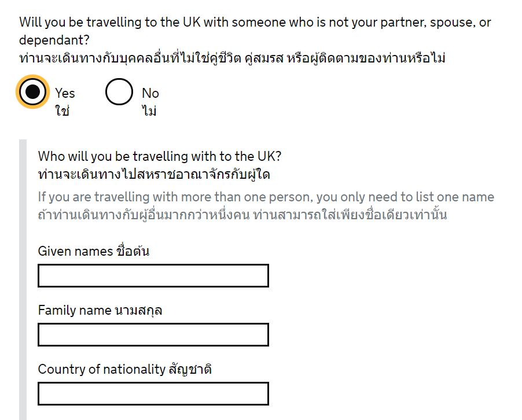This screenshot has width=522, height=420.
Task: Click the line starting "Will you be travelling"
Action: click(x=255, y=23)
